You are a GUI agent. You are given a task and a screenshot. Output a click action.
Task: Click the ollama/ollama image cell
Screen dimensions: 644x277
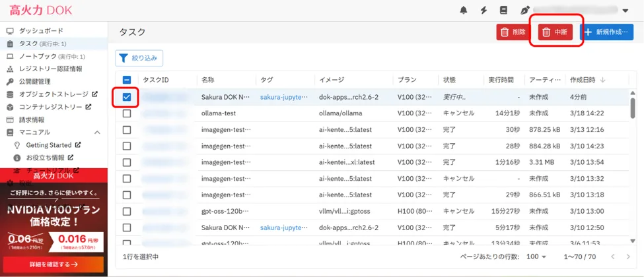click(340, 113)
